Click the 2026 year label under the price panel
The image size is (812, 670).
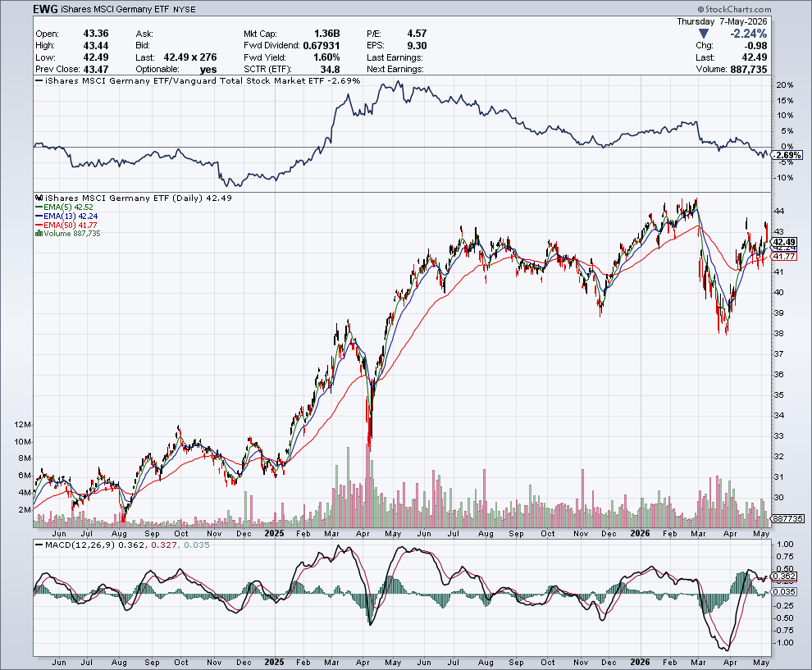pos(640,533)
